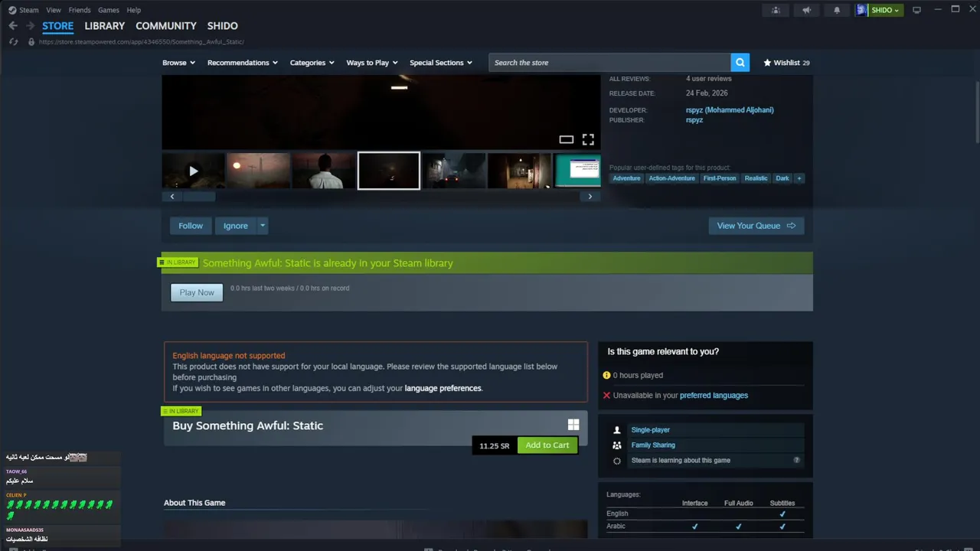This screenshot has height=551, width=980.
Task: Select the red sunset cross thumbnail
Action: point(258,171)
